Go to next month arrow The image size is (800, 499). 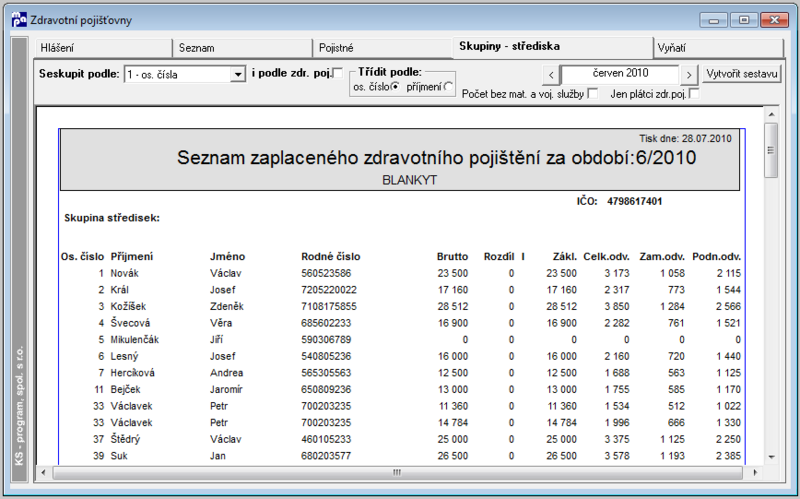[x=689, y=76]
